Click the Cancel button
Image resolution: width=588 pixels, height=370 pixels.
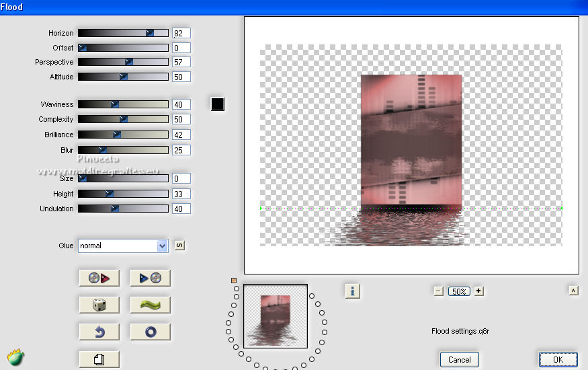click(x=460, y=359)
